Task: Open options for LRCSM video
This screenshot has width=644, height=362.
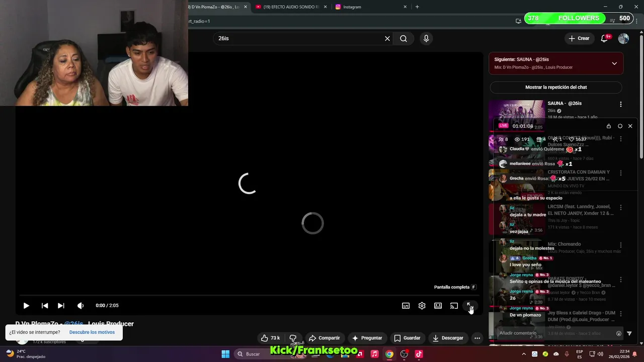Action: tap(620, 207)
